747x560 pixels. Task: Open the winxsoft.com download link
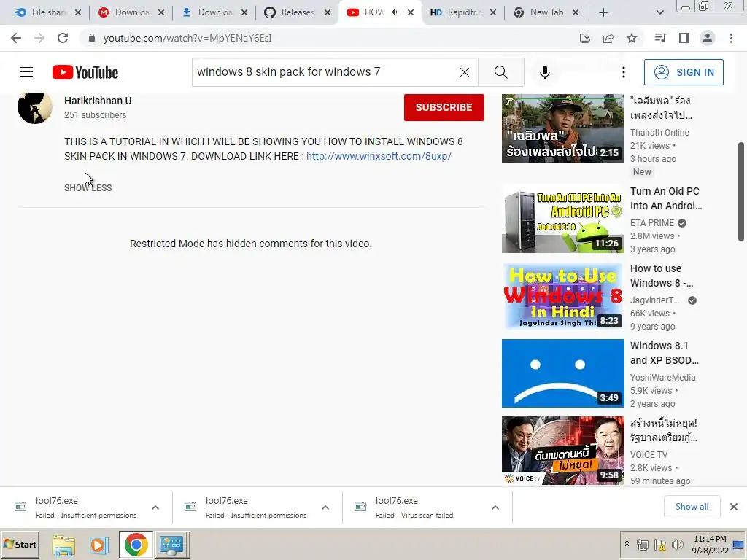[379, 156]
